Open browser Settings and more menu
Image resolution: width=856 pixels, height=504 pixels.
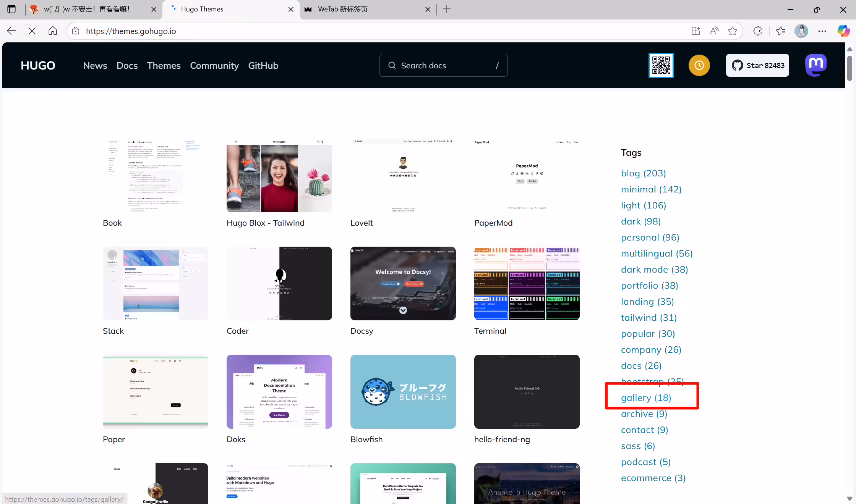pos(822,31)
